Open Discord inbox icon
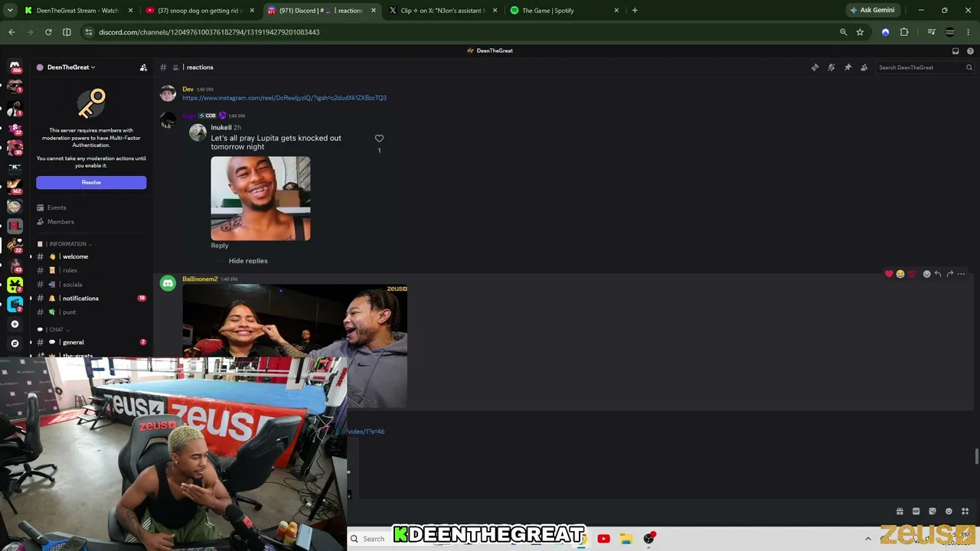Screen dimensions: 980x551 pyautogui.click(x=955, y=51)
